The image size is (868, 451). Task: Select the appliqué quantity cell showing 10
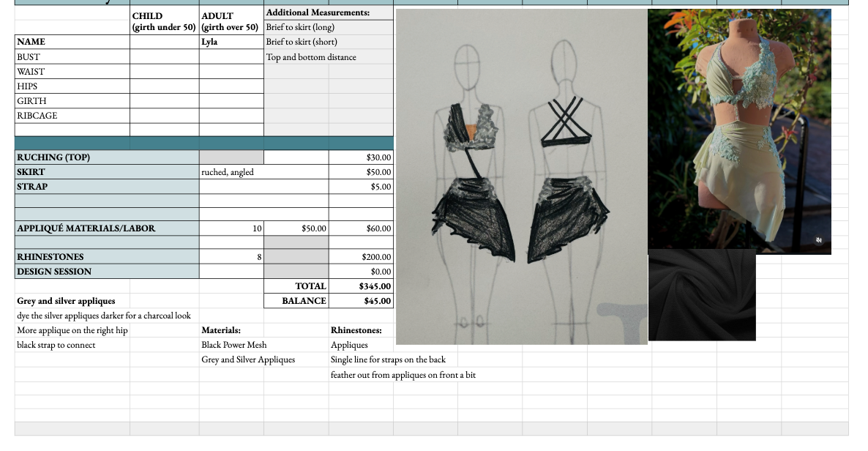pos(231,228)
